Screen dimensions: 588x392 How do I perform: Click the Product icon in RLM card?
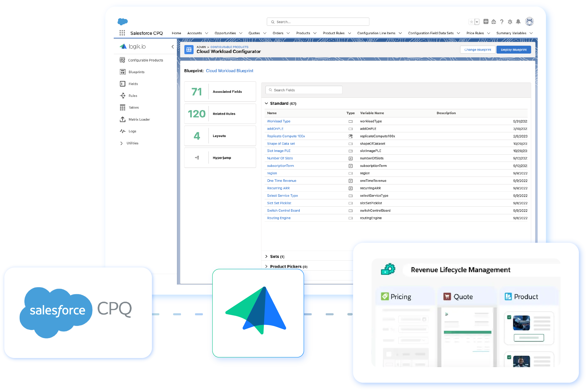508,297
